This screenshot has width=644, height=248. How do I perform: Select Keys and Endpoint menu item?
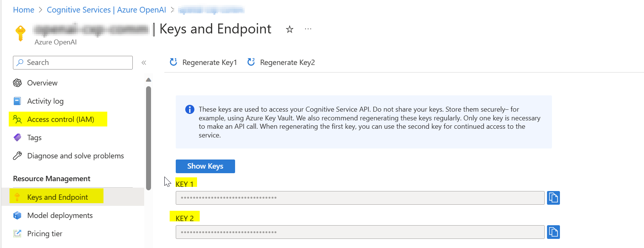click(x=57, y=197)
